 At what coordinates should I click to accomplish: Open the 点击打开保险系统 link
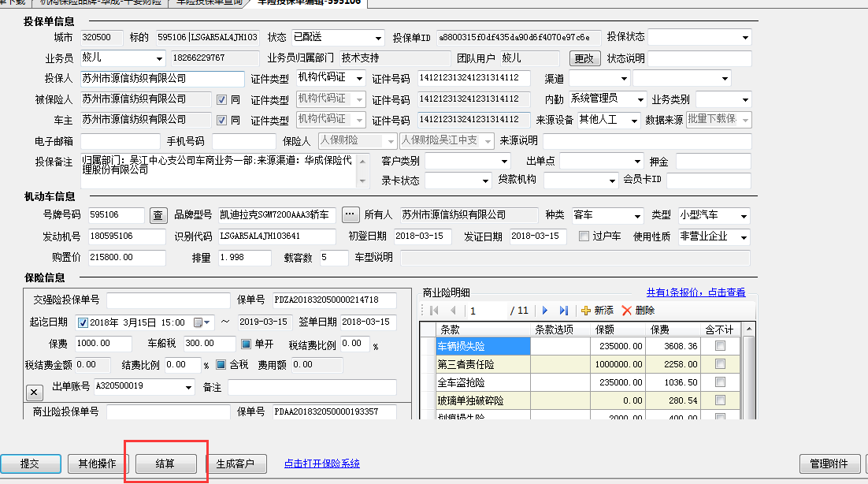click(321, 464)
